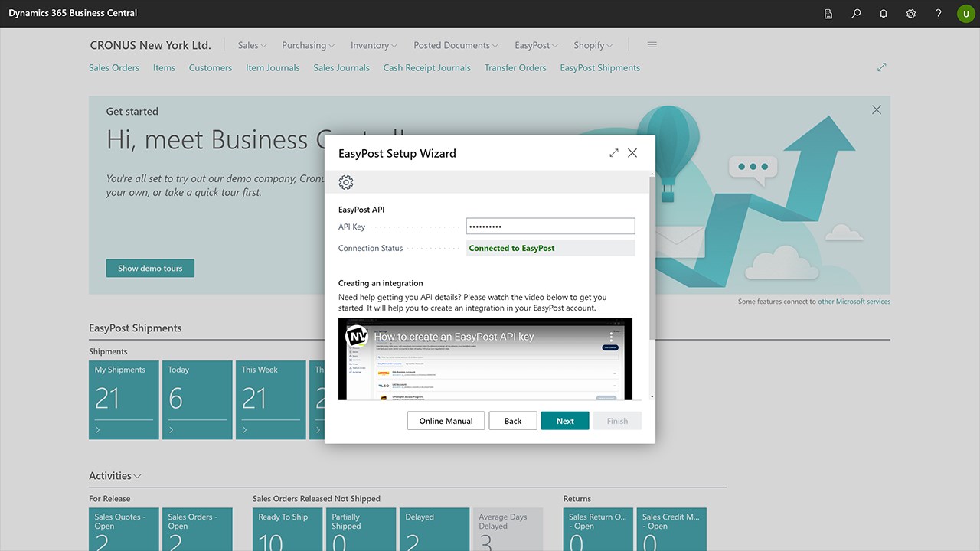
Task: Open the My Shipments tile
Action: [124, 399]
